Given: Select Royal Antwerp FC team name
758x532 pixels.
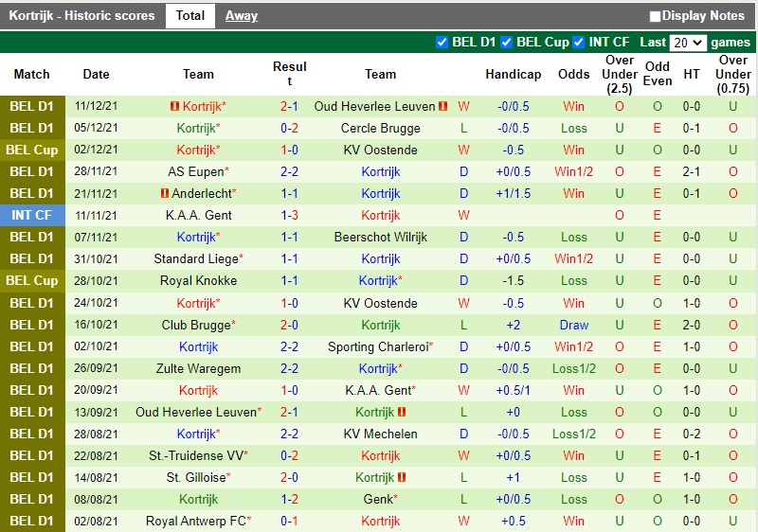Looking at the screenshot, I should [196, 521].
